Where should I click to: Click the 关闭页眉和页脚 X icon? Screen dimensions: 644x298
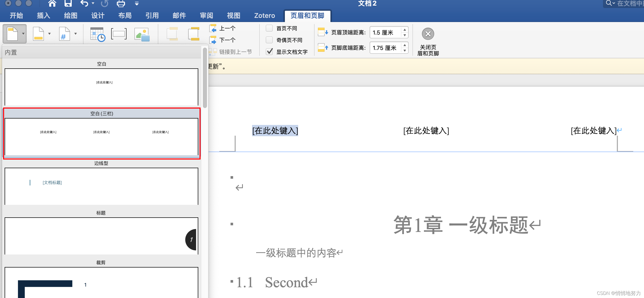[x=428, y=34]
